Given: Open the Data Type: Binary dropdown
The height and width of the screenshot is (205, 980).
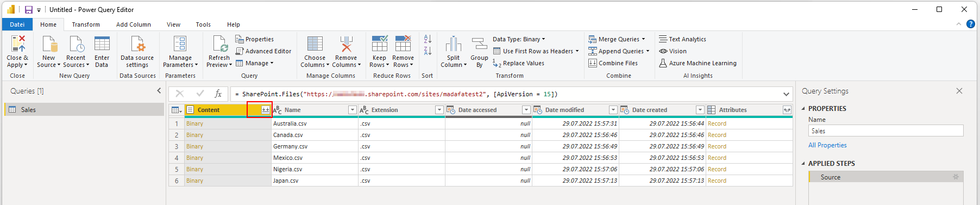Looking at the screenshot, I should (519, 39).
